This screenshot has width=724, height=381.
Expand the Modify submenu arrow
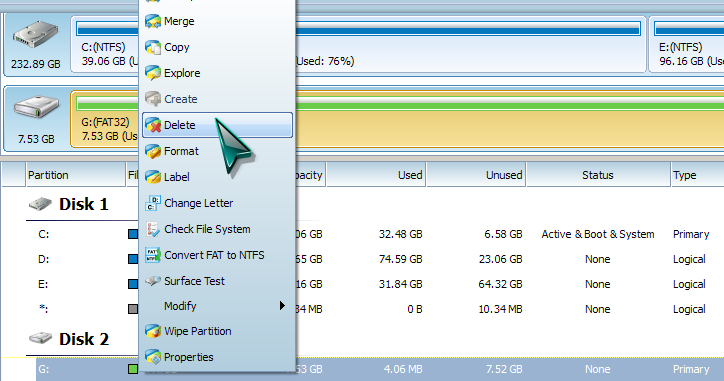click(282, 306)
